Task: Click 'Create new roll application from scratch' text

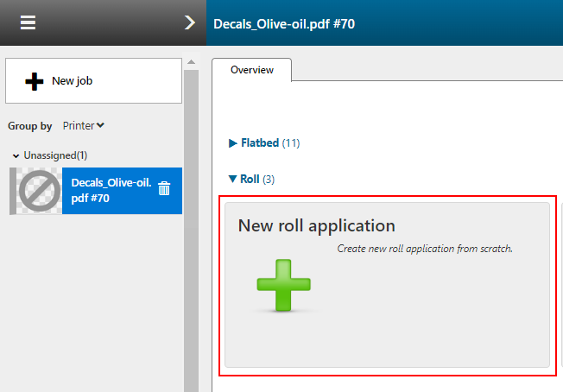Action: 425,249
